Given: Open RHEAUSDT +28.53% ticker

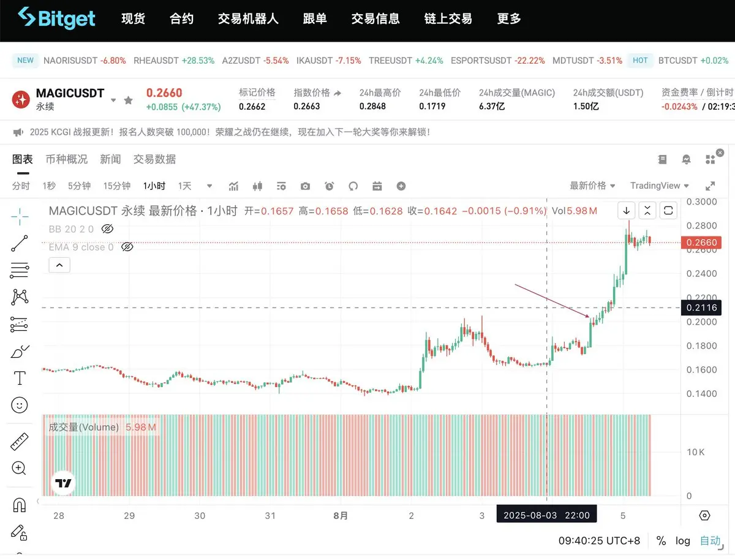Looking at the screenshot, I should [174, 61].
